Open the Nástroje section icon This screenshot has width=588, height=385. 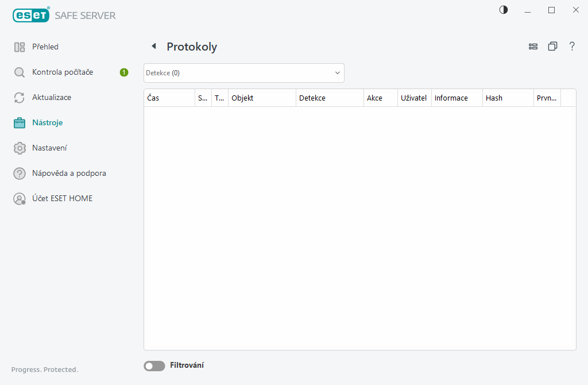[20, 122]
